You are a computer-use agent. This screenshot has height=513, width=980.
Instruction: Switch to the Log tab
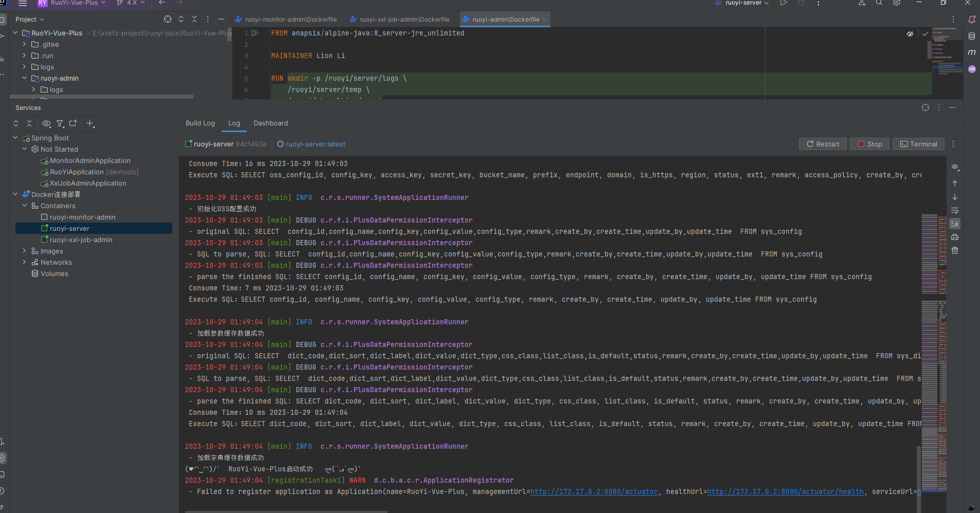coord(234,123)
